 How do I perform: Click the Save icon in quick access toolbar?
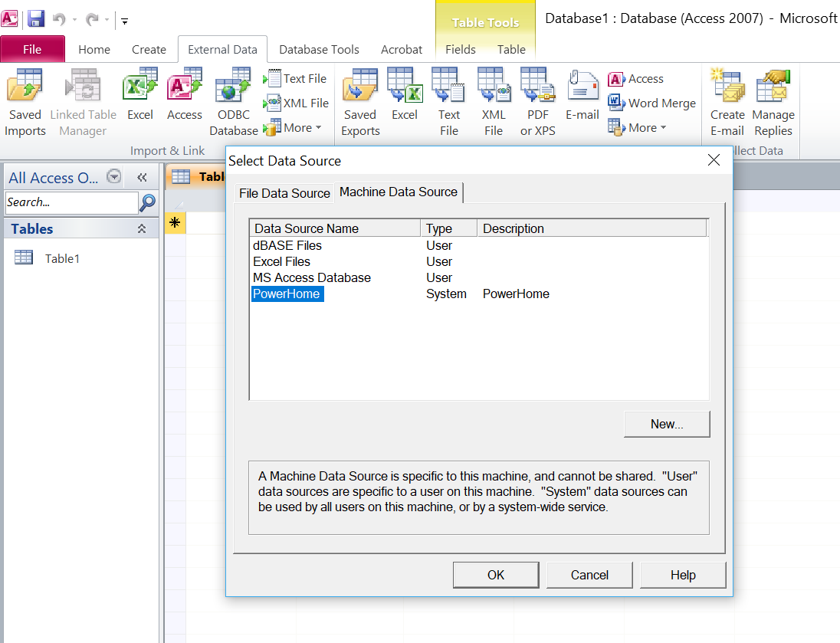click(36, 18)
